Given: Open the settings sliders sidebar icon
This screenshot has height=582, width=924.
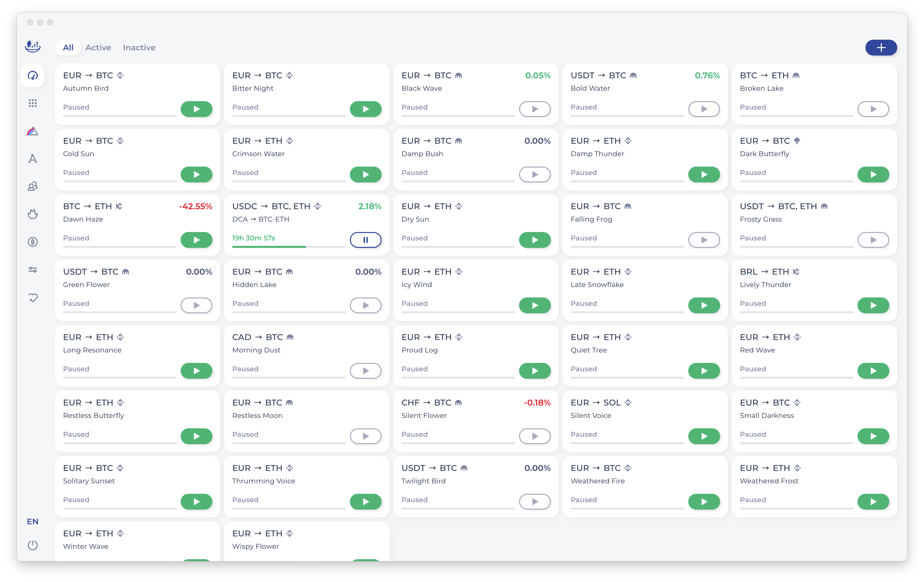Looking at the screenshot, I should point(33,270).
